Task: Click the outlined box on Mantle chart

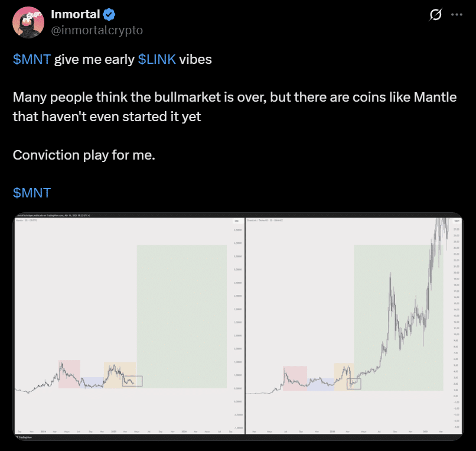Action: 132,381
